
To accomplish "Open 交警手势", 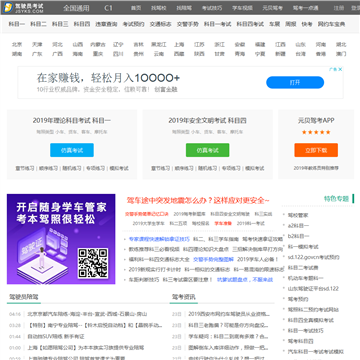I will [188, 24].
